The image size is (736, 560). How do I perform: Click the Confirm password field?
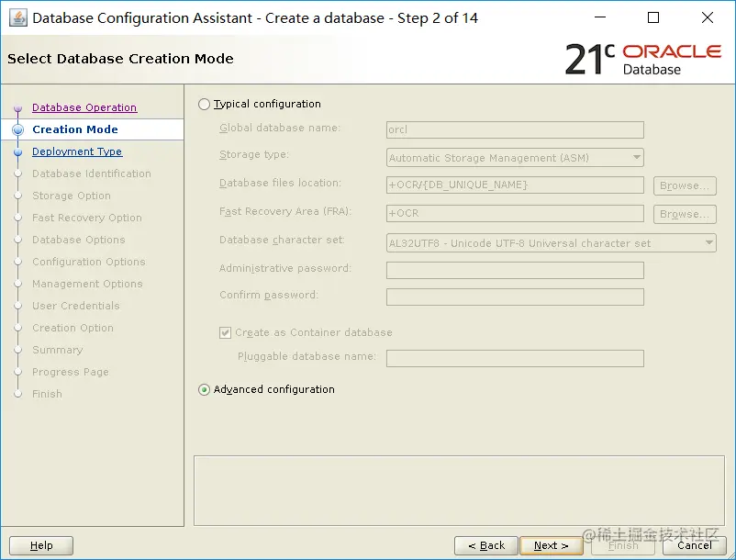(x=515, y=297)
